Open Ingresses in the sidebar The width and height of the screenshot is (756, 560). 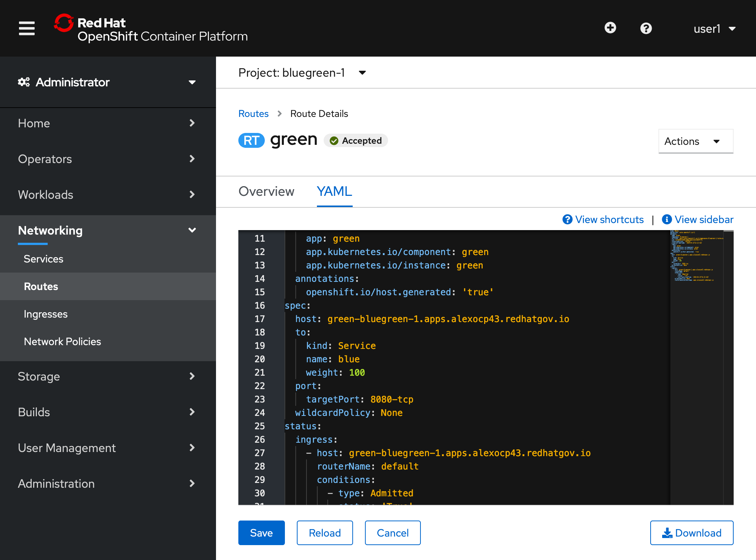click(x=108, y=314)
